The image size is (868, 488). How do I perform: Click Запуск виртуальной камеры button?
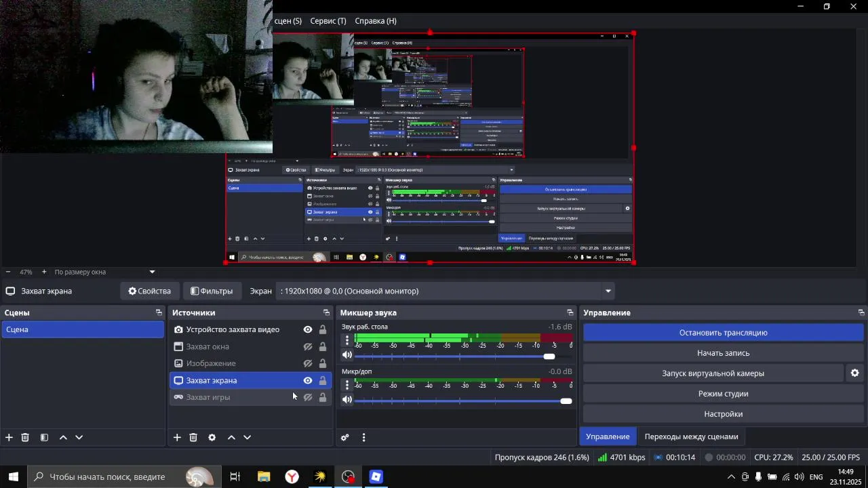click(713, 373)
